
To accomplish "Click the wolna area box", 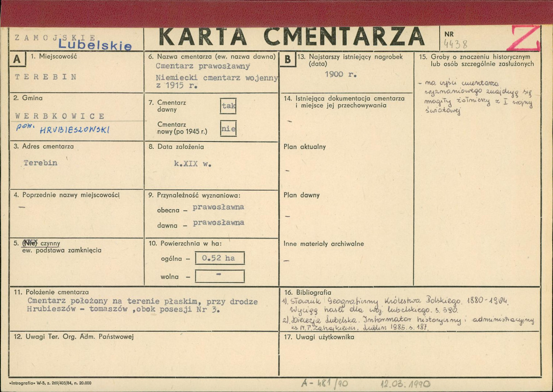I will [220, 276].
